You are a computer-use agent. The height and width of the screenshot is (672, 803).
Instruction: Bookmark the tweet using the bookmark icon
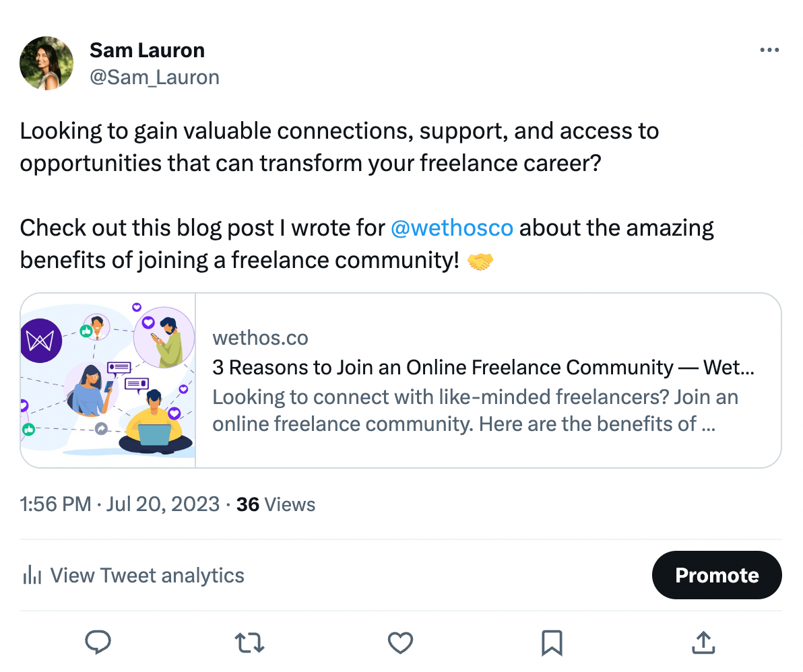(552, 643)
